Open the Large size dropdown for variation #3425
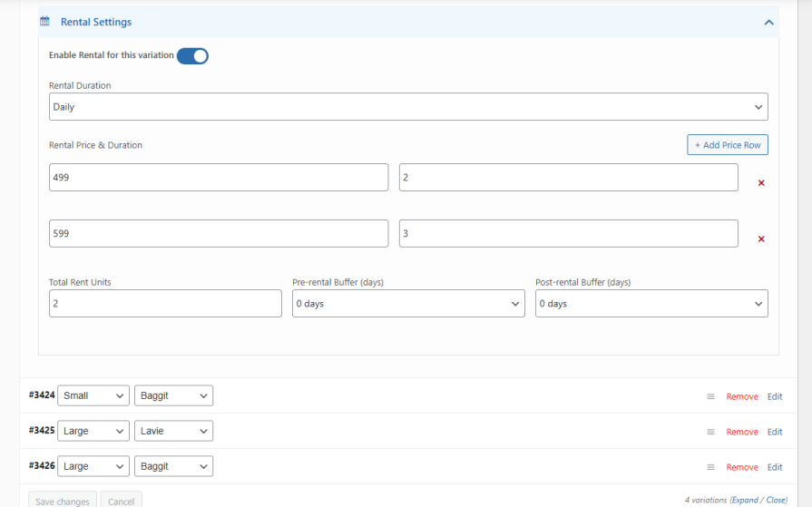This screenshot has width=812, height=507. [x=93, y=431]
